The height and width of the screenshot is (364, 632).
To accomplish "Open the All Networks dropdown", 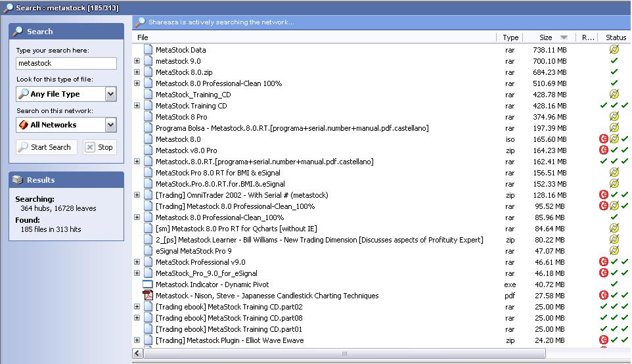I will pos(111,125).
